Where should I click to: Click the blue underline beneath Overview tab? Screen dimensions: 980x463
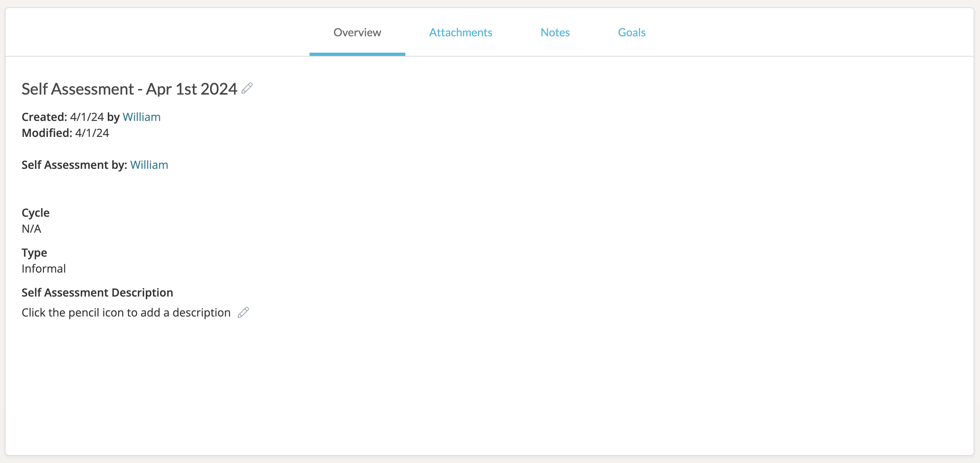357,54
